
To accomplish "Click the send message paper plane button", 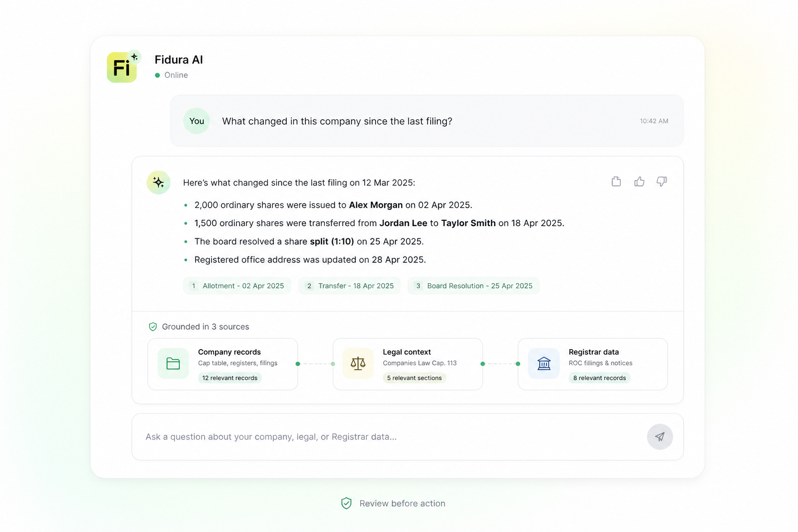I will tap(660, 437).
